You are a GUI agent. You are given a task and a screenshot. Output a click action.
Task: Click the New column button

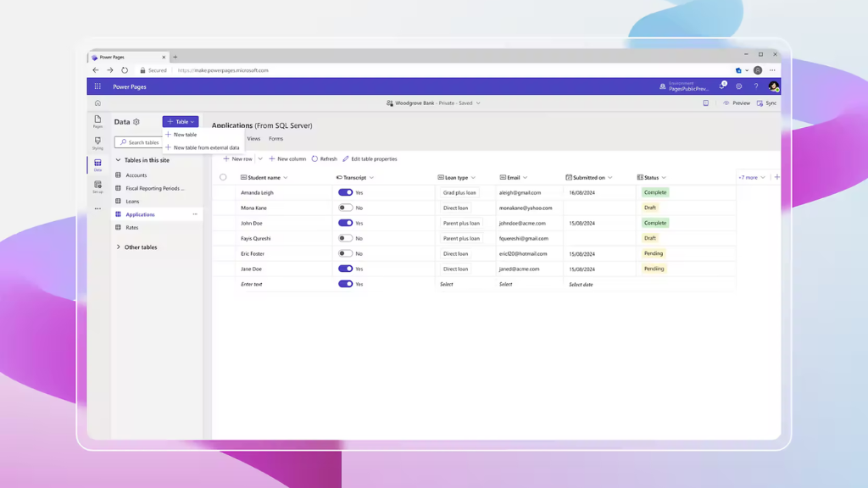pos(287,158)
